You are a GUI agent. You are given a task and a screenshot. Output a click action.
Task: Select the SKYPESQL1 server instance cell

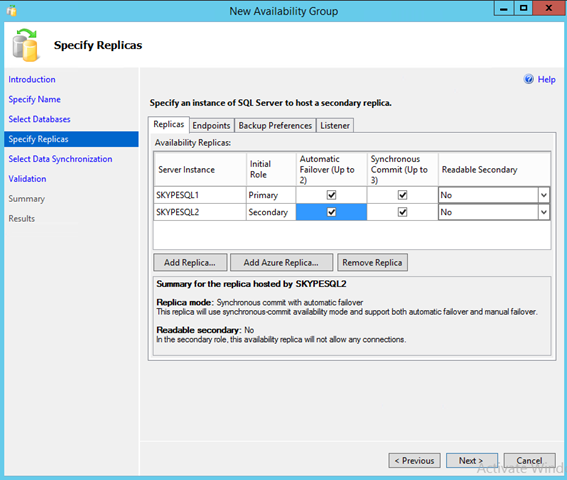pos(200,195)
